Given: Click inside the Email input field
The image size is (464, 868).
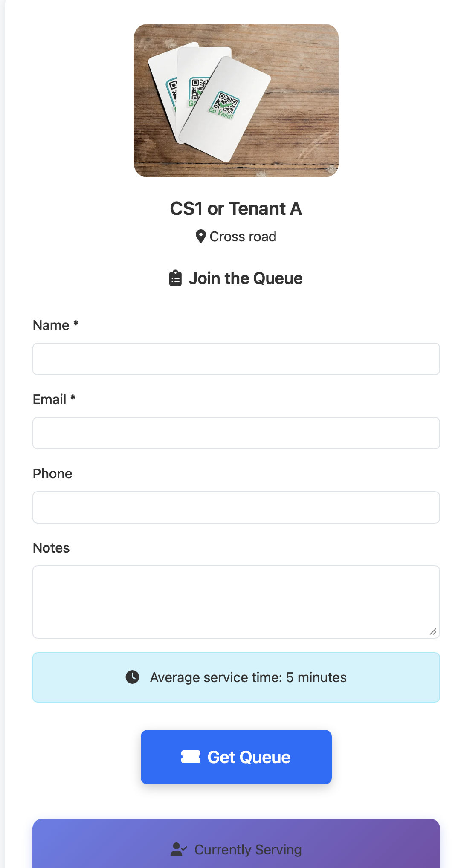Looking at the screenshot, I should coord(236,433).
